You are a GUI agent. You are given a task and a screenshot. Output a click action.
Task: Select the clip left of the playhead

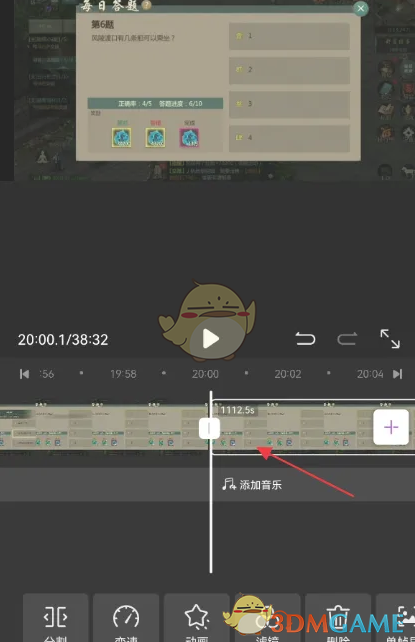tap(104, 427)
